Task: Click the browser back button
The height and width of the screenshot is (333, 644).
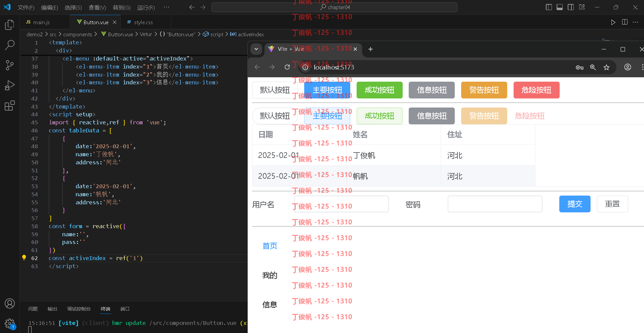Action: click(x=257, y=67)
